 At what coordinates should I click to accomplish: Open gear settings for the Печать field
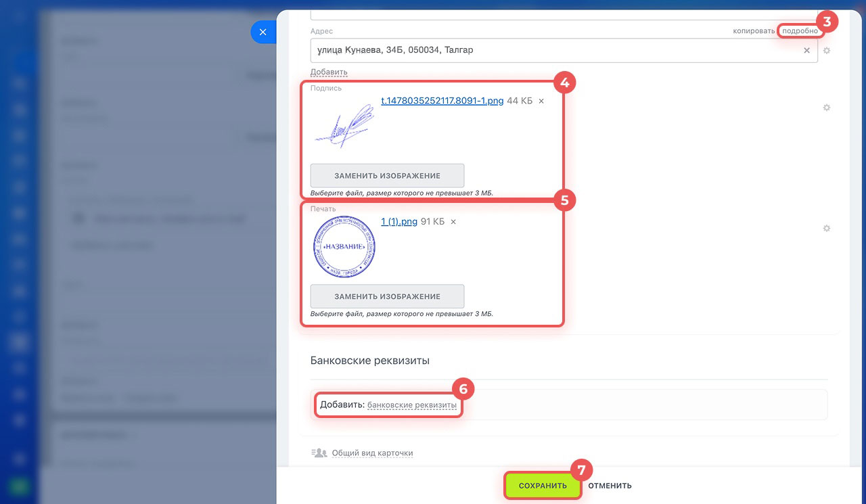[x=826, y=229]
